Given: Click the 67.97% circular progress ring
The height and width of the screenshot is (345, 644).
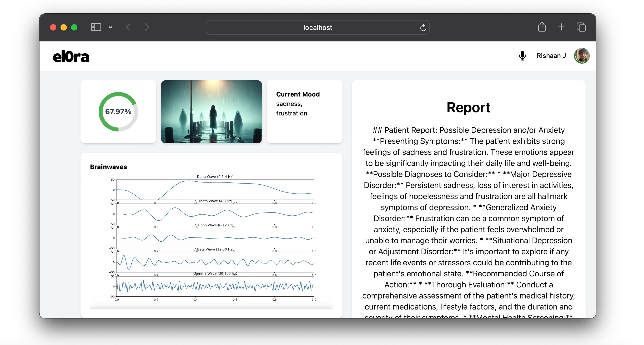Looking at the screenshot, I should (118, 112).
